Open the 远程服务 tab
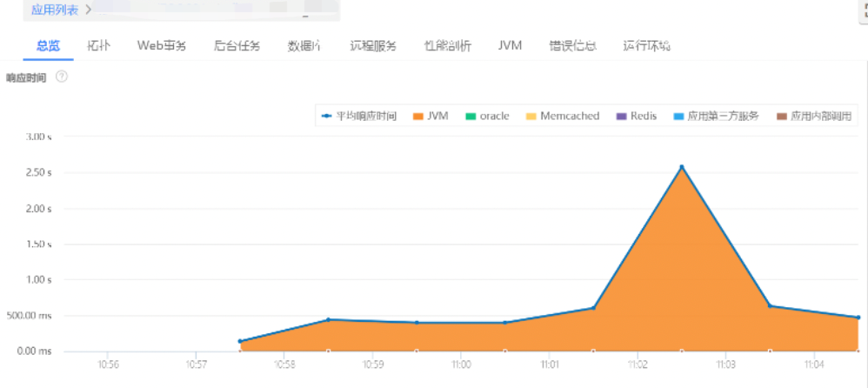The width and height of the screenshot is (868, 388). (373, 46)
